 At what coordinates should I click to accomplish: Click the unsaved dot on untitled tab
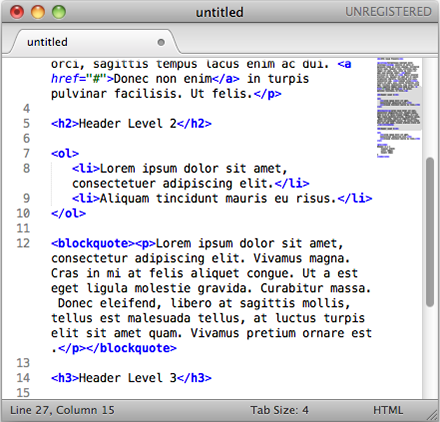161,42
